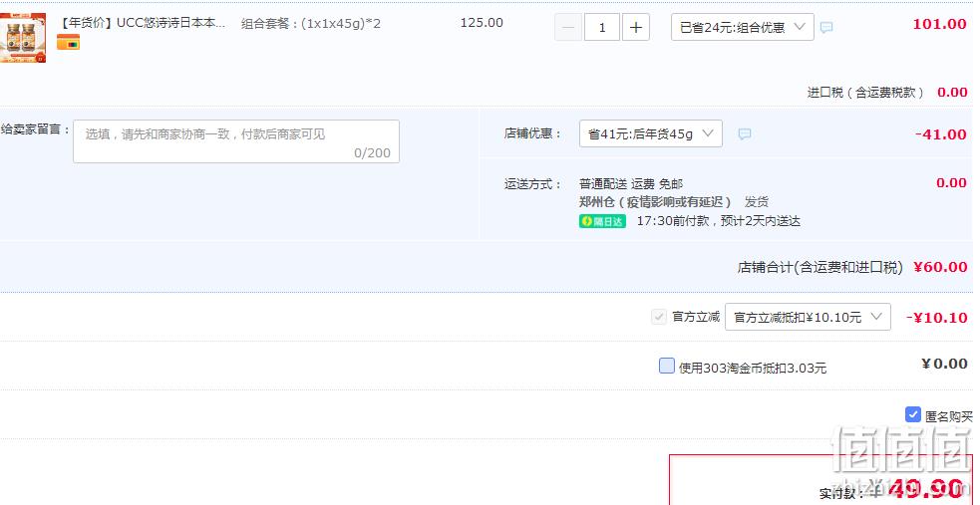Click the store discount amount -41.00
This screenshot has height=505, width=980.
[x=941, y=134]
